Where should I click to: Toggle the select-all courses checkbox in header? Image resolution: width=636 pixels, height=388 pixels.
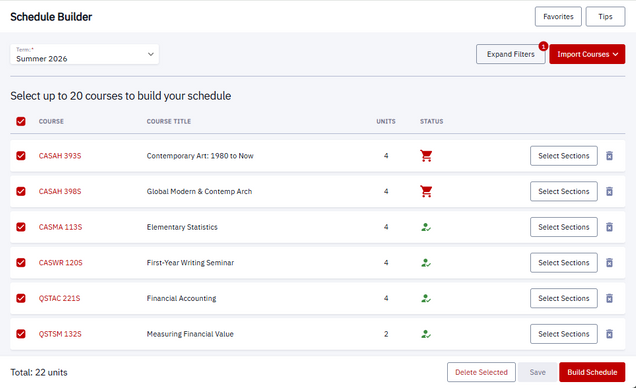pos(21,121)
